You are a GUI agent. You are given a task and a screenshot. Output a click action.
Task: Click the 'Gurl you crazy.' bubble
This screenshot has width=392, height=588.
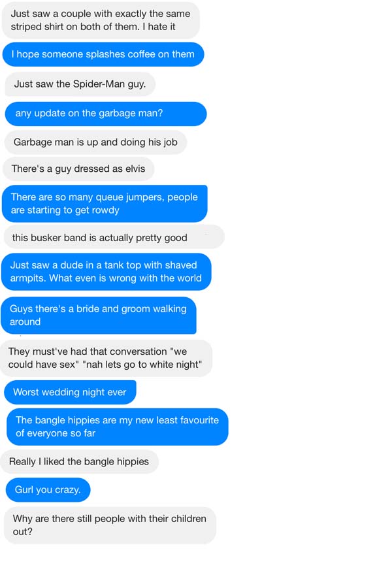pyautogui.click(x=48, y=490)
